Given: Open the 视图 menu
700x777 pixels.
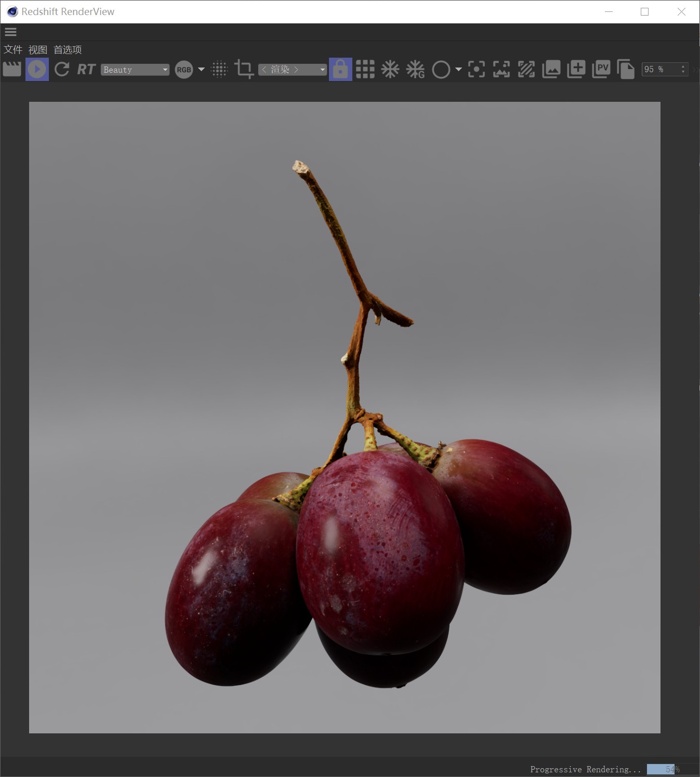Looking at the screenshot, I should pyautogui.click(x=37, y=49).
